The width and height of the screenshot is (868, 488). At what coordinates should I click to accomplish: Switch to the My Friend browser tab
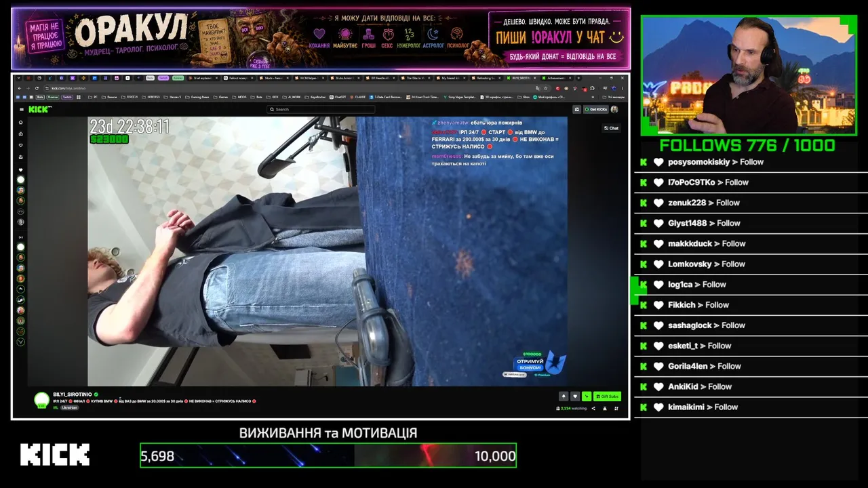[x=452, y=78]
